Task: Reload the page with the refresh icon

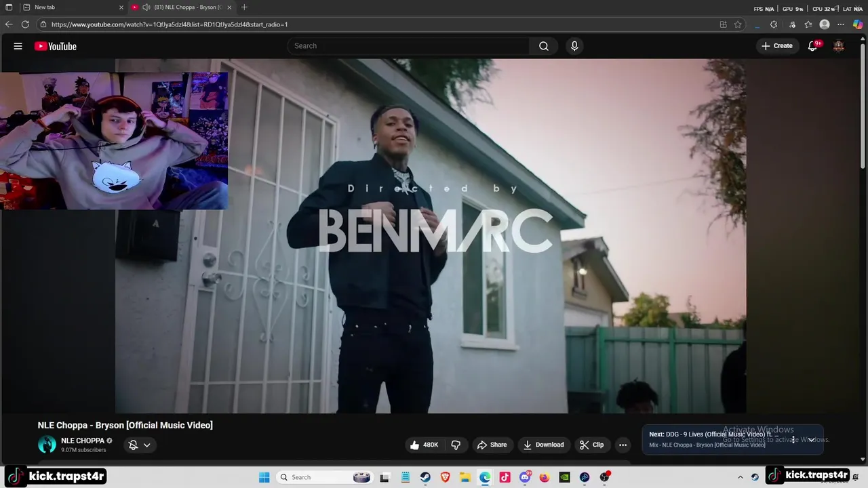Action: pyautogui.click(x=25, y=24)
